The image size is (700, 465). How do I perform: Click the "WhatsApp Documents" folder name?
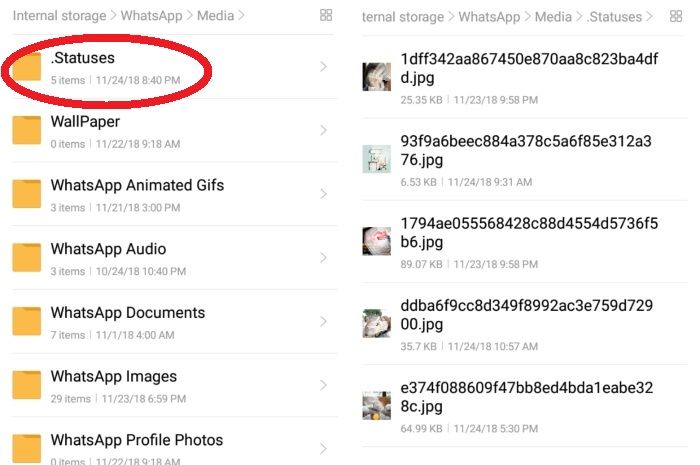click(128, 313)
